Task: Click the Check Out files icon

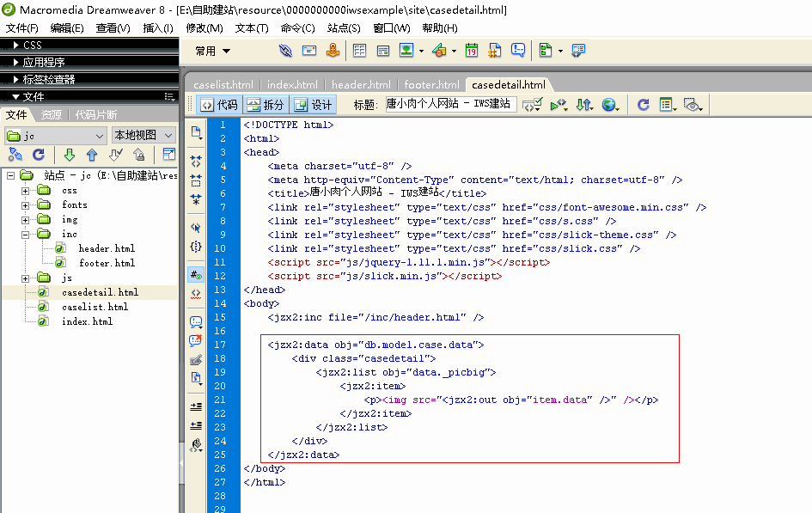Action: click(115, 155)
